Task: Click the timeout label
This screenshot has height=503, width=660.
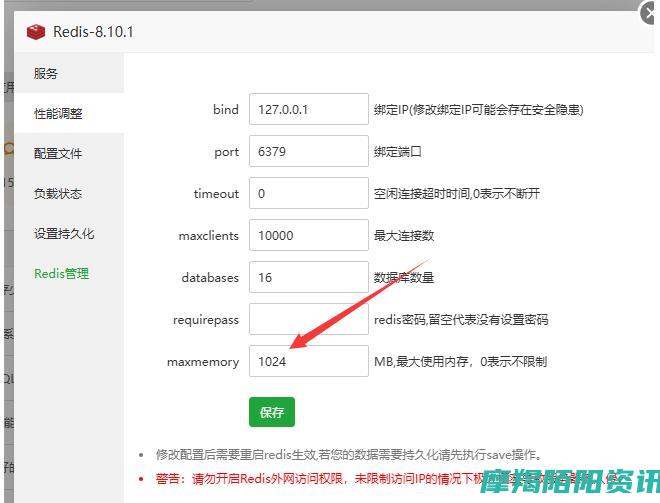Action: pos(216,194)
